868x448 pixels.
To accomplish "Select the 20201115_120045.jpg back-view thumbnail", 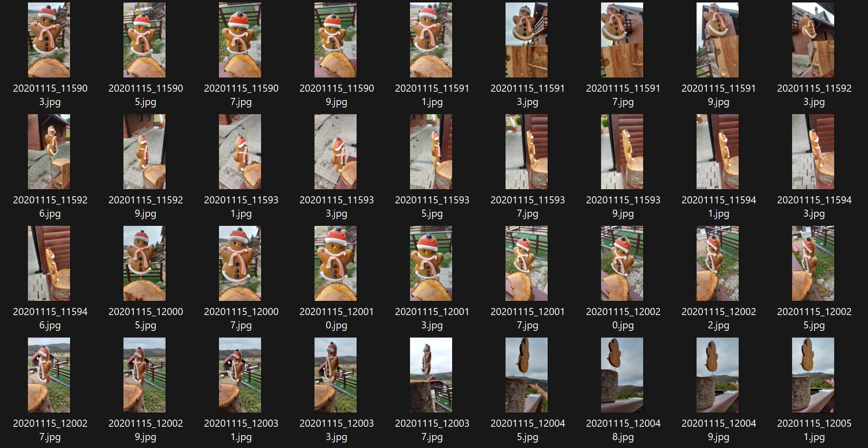I will coord(526,375).
